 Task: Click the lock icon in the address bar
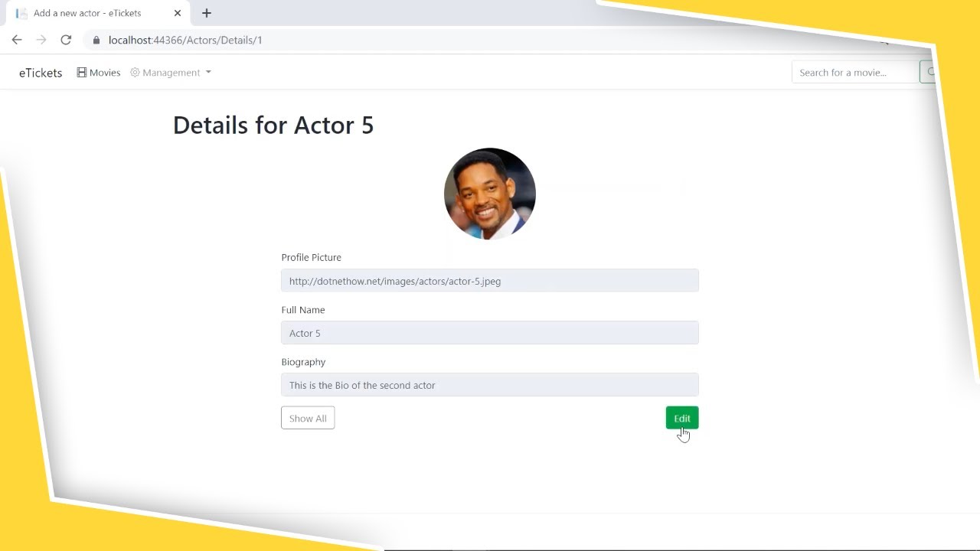[x=96, y=40]
